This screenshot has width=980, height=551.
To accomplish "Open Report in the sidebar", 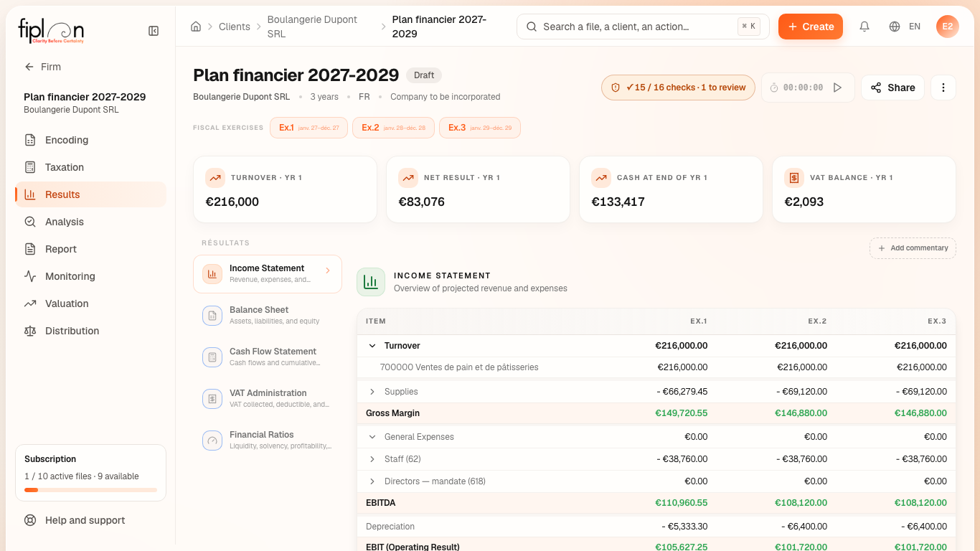I will (x=90, y=249).
